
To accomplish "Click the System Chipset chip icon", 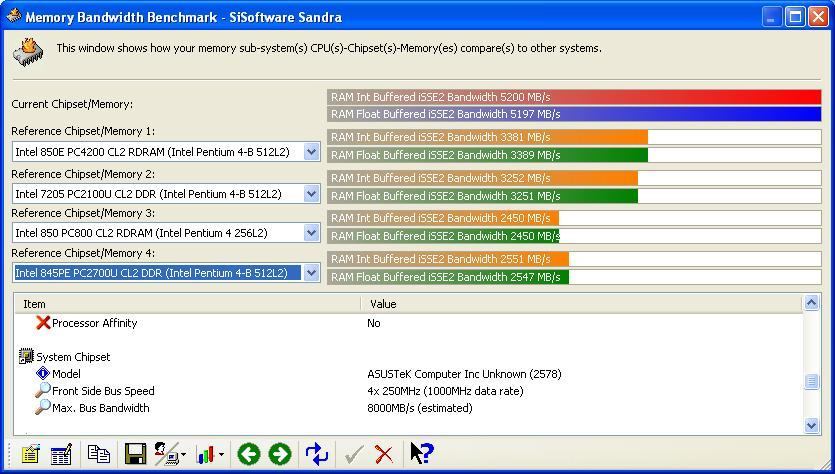I will (x=26, y=356).
